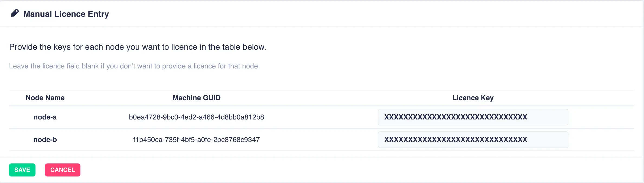This screenshot has height=183, width=644.
Task: Select the node-a name cell
Action: point(45,117)
